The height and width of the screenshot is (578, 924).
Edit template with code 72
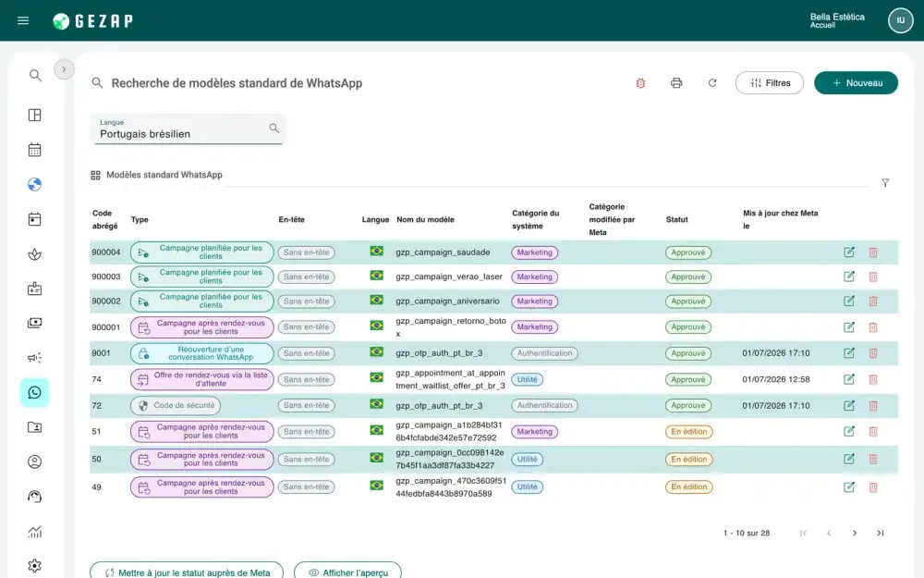tap(848, 406)
